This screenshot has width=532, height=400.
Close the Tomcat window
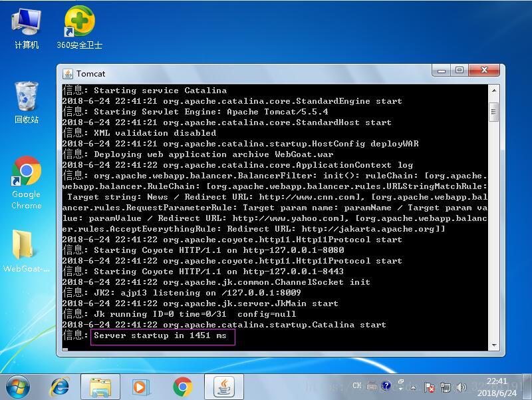484,71
